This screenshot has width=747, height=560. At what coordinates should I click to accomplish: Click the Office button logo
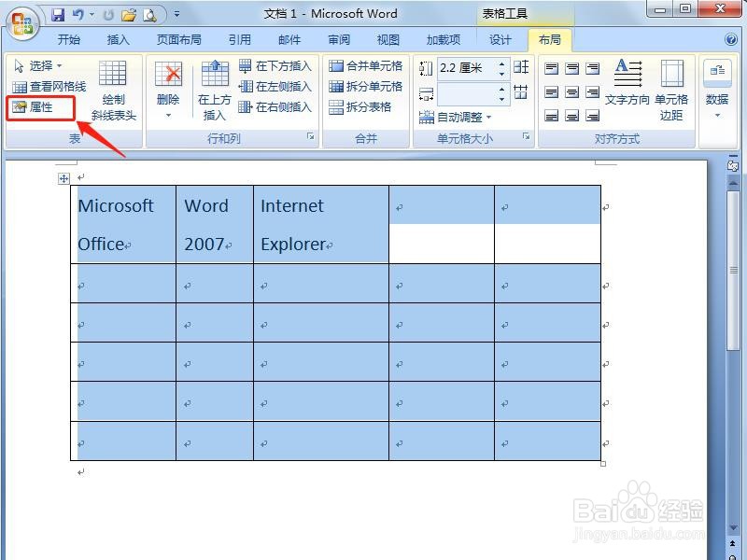(x=22, y=24)
